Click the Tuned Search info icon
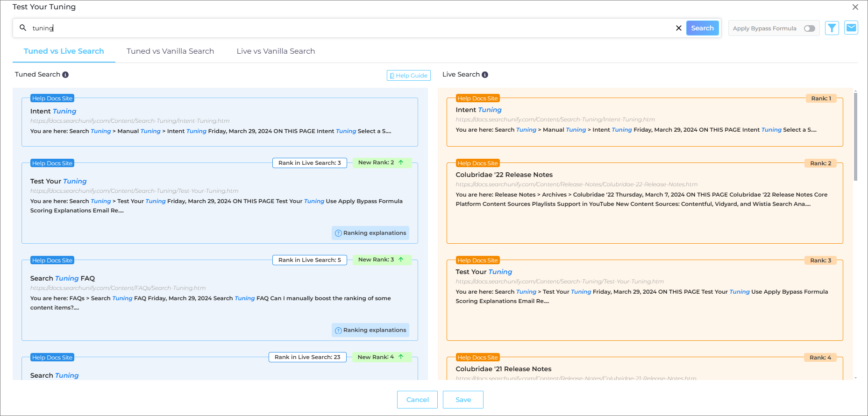The image size is (868, 416). [x=65, y=75]
